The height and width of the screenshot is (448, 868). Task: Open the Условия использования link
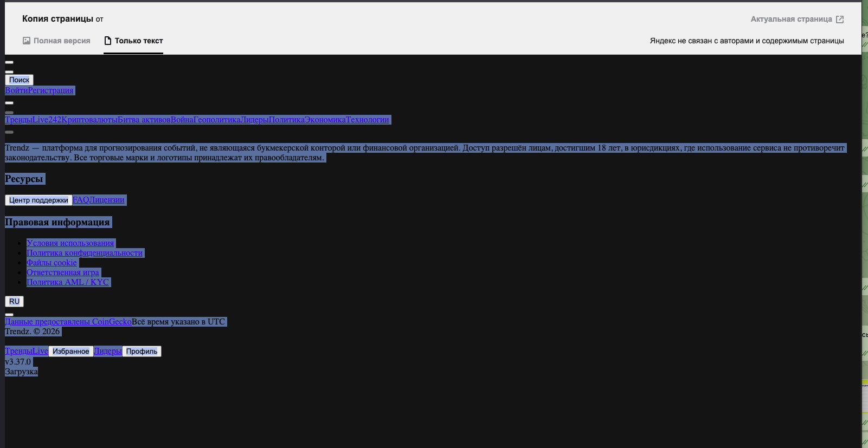pos(70,243)
